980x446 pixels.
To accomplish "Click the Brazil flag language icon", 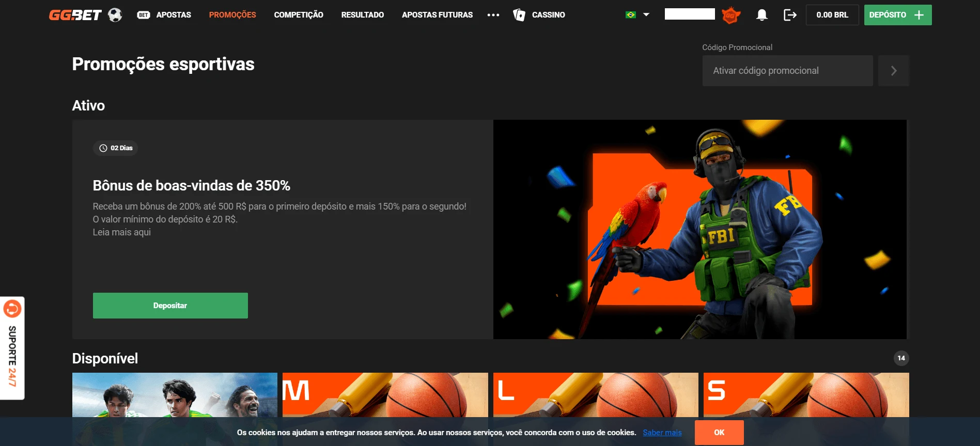I will (x=631, y=15).
